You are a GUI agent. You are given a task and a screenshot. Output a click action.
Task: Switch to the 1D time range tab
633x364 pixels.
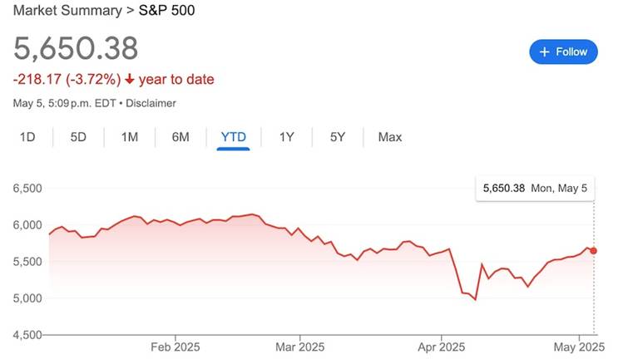27,136
